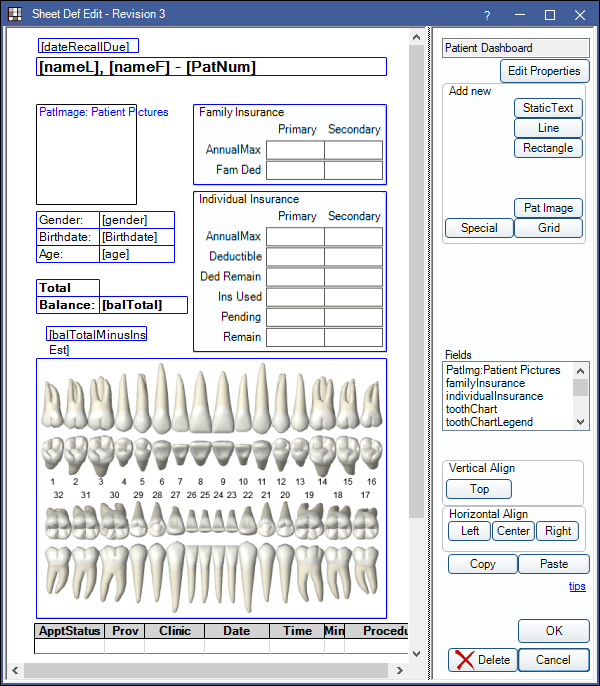
Task: Select the tooth chart graphic
Action: pyautogui.click(x=211, y=488)
